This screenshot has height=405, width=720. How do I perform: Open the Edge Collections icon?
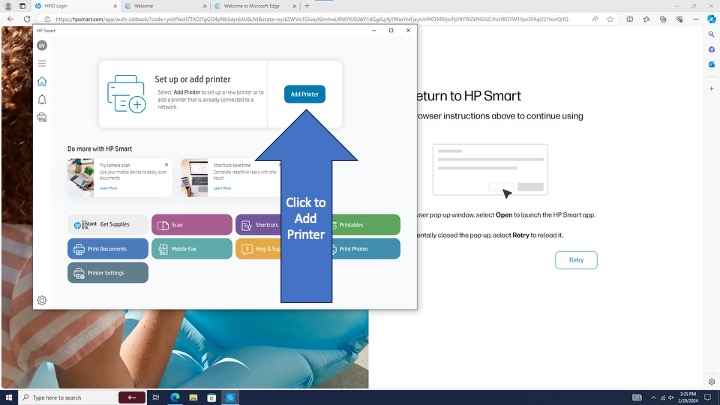click(x=663, y=19)
